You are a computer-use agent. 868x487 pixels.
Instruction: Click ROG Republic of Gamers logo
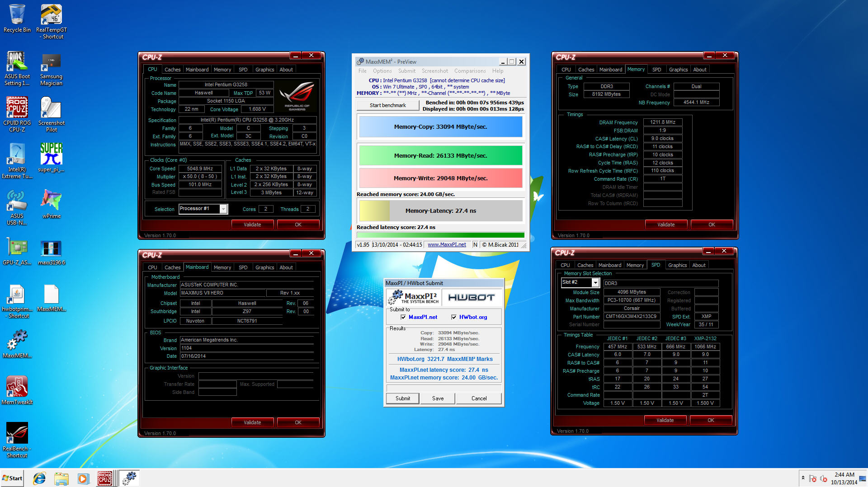(x=297, y=96)
